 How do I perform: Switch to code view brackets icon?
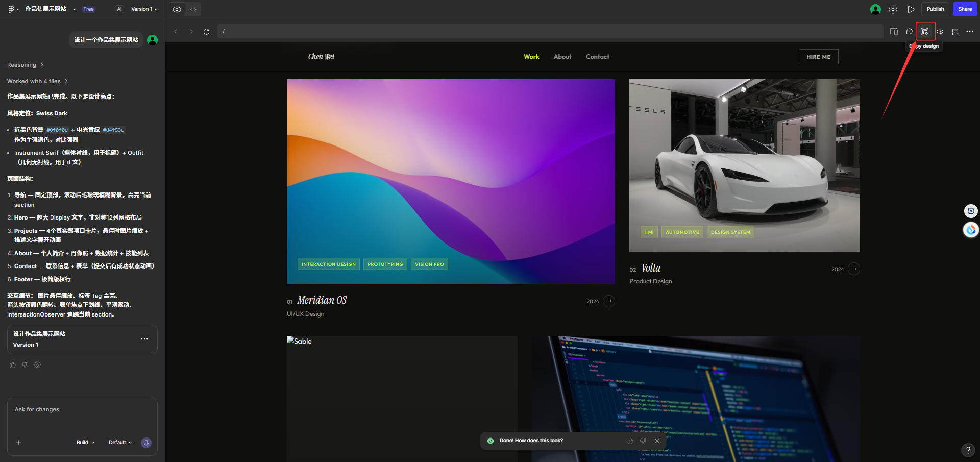193,9
